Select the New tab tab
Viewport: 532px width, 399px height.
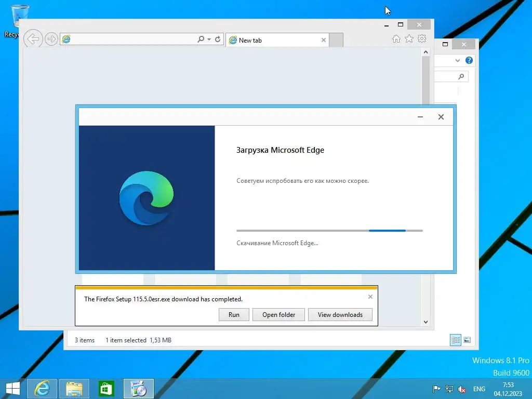(277, 40)
